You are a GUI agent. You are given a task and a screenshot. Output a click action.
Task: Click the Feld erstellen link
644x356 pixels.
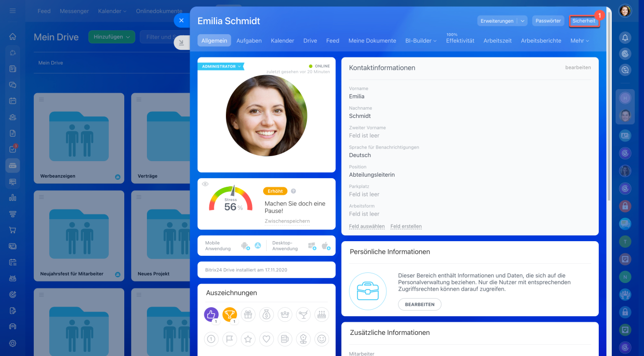[x=406, y=227]
